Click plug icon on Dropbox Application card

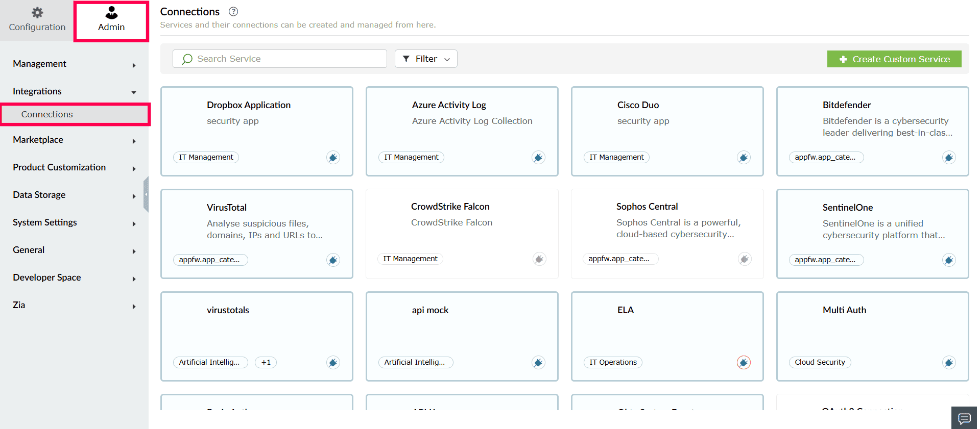point(333,158)
